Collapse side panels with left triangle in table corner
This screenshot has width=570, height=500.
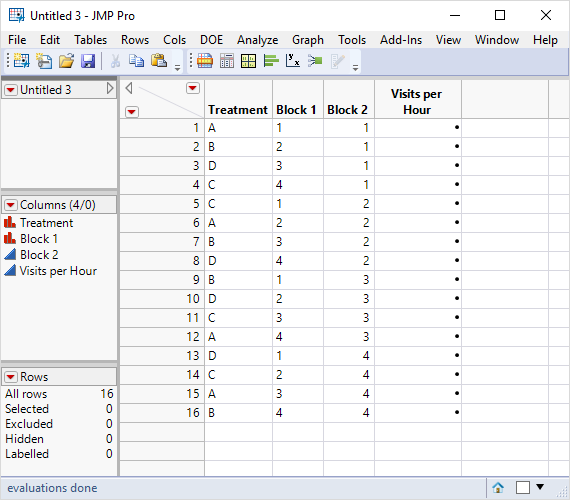click(129, 88)
